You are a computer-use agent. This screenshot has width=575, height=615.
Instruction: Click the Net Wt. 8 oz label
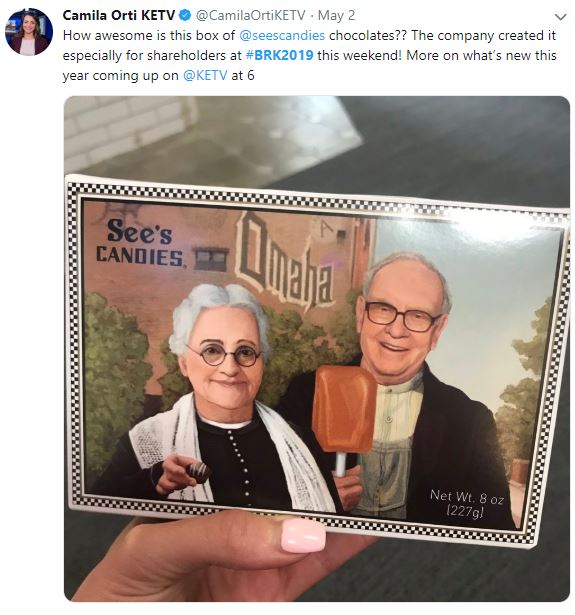click(466, 504)
